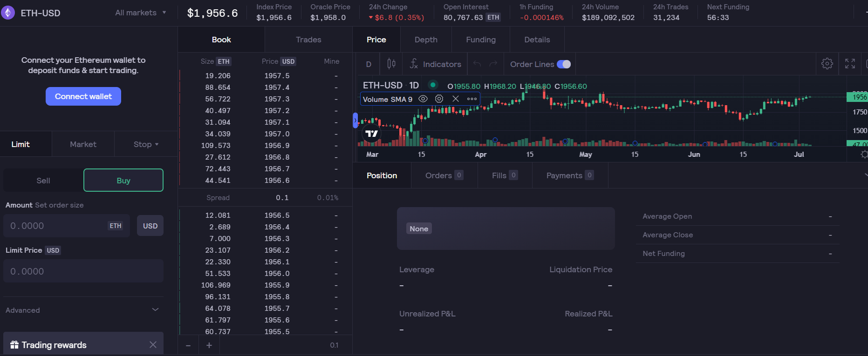
Task: Click bid row priced 1955.9
Action: 266,285
